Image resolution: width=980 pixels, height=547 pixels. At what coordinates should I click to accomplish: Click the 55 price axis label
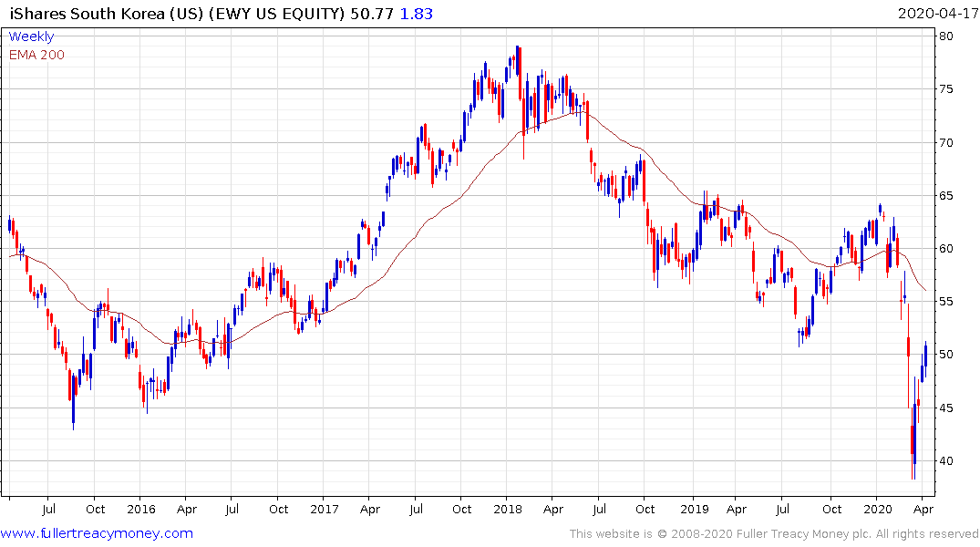[945, 302]
